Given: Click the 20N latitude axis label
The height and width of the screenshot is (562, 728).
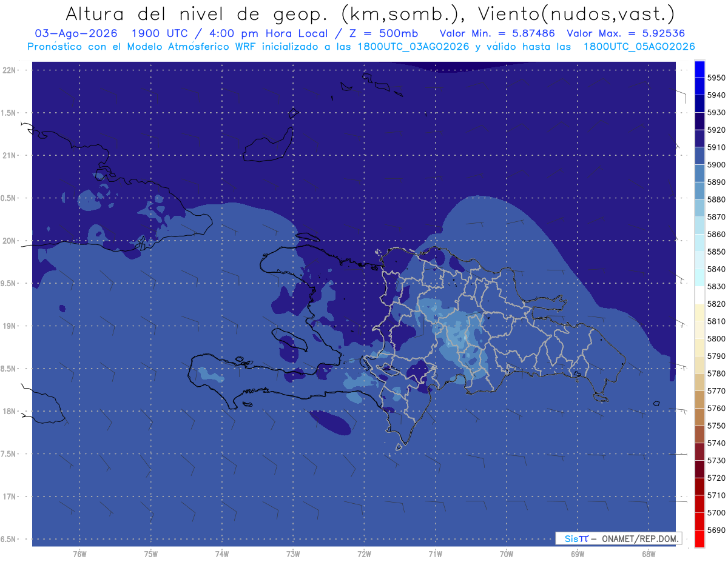Looking at the screenshot, I should [x=9, y=241].
